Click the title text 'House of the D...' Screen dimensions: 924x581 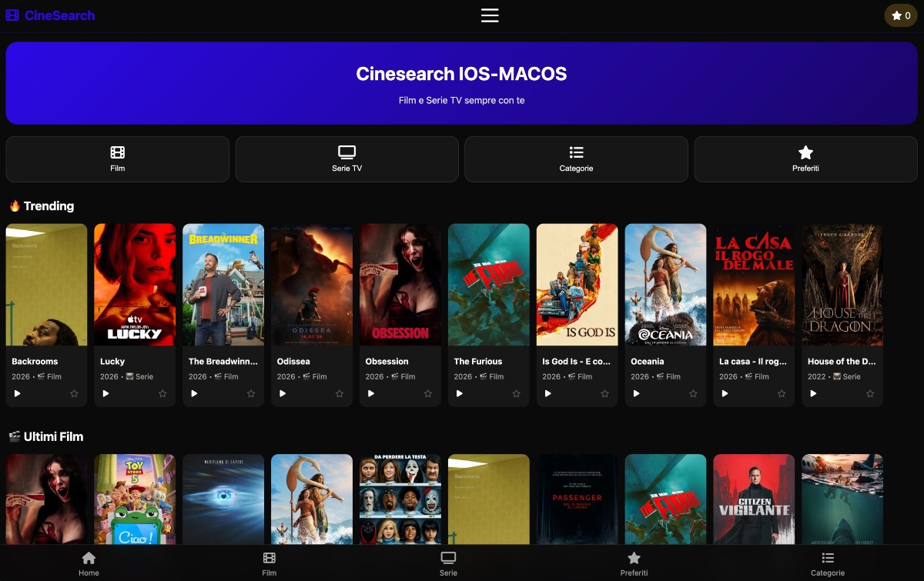[842, 361]
